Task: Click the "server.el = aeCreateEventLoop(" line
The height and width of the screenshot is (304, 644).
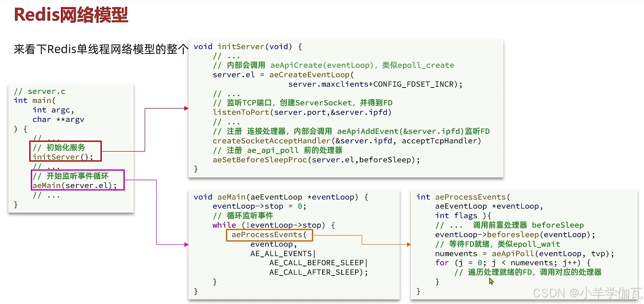Action: tap(283, 75)
